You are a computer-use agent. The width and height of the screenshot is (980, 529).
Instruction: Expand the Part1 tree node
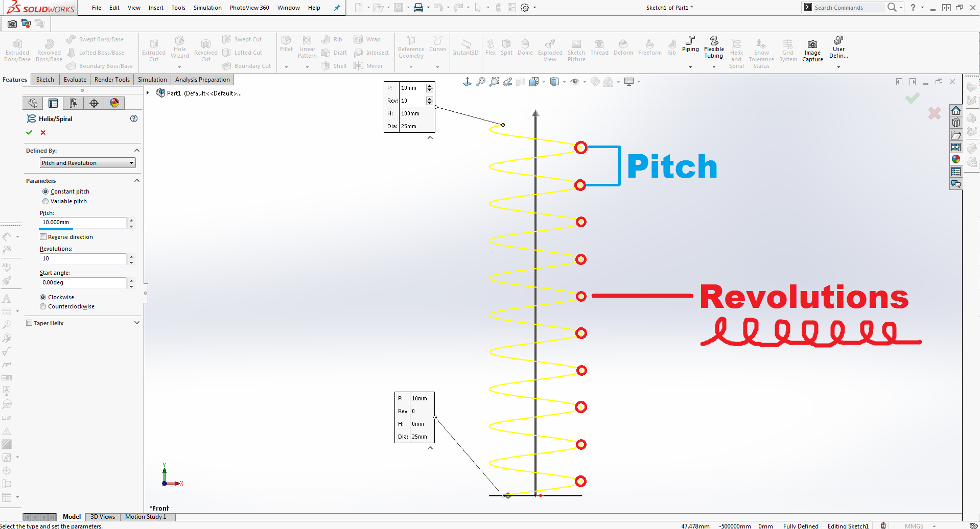148,93
